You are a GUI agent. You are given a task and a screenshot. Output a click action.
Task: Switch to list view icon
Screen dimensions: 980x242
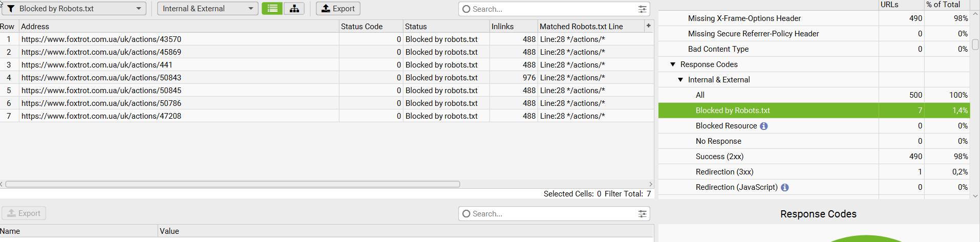pyautogui.click(x=272, y=9)
